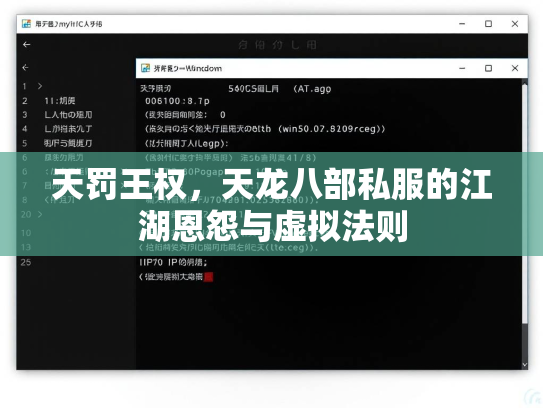The height and width of the screenshot is (408, 543).
Task: Click the second back arrow above line numbers
Action: [x=25, y=67]
